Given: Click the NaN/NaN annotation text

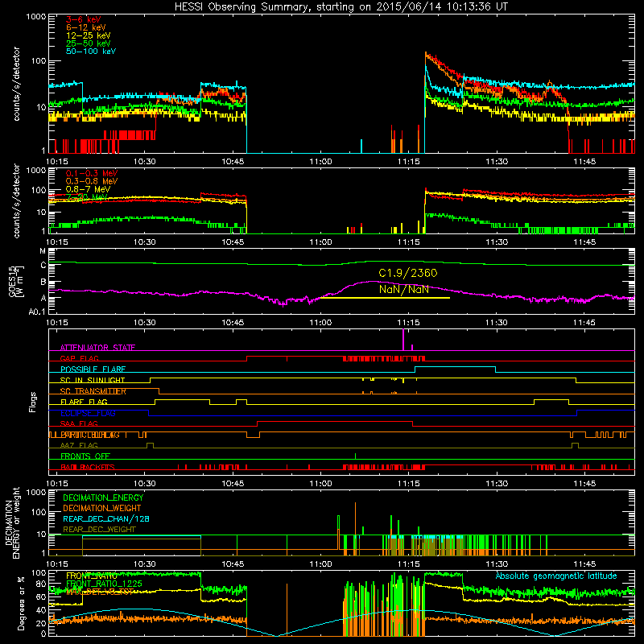Looking at the screenshot, I should (404, 289).
